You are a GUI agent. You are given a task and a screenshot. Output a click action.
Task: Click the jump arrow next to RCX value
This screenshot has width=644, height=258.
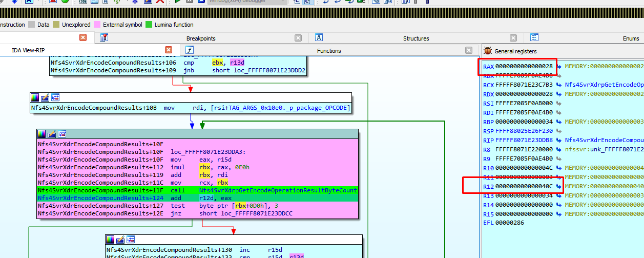[x=559, y=85]
